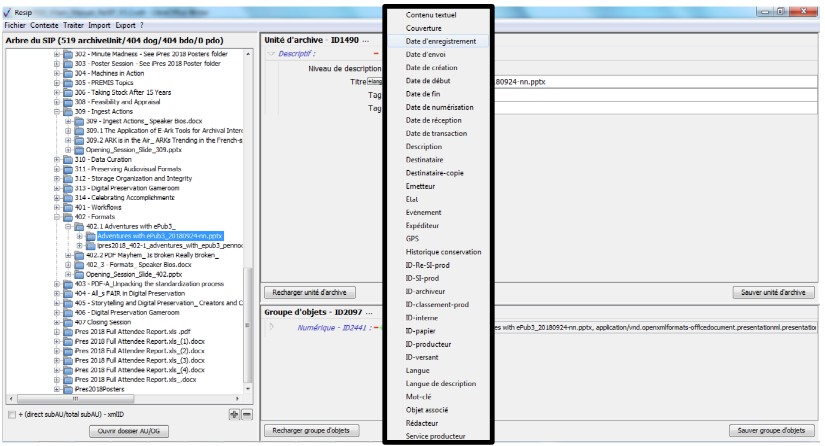This screenshot has height=446, width=825.
Task: Click the red minus next to Descriptif
Action: [x=374, y=53]
